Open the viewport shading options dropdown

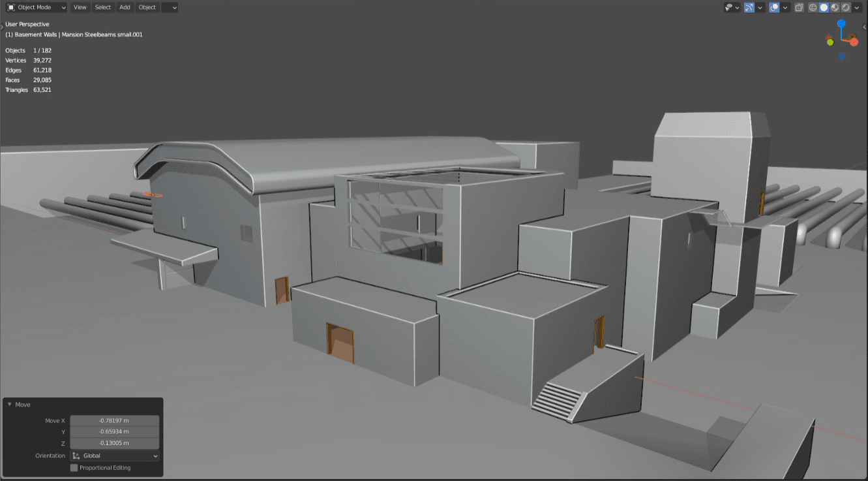click(x=856, y=7)
